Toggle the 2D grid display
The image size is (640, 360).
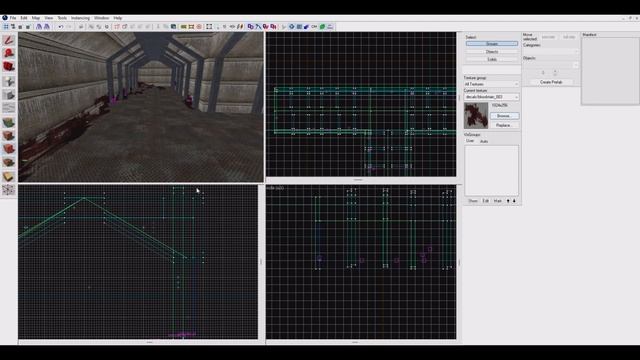click(6, 27)
